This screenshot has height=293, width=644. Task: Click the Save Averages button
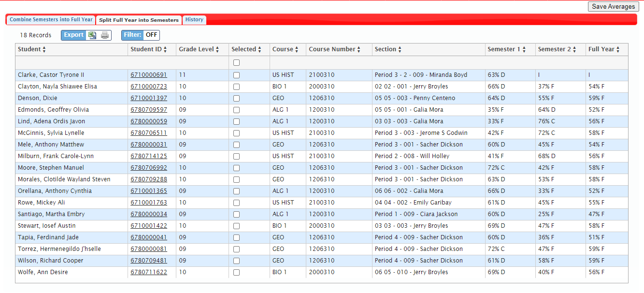click(613, 7)
